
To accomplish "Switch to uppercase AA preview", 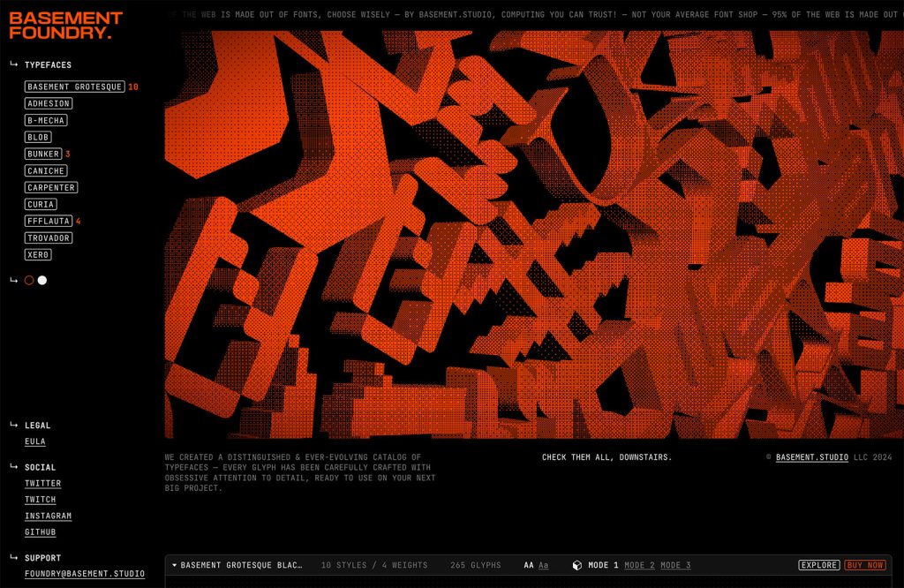I will pos(529,565).
